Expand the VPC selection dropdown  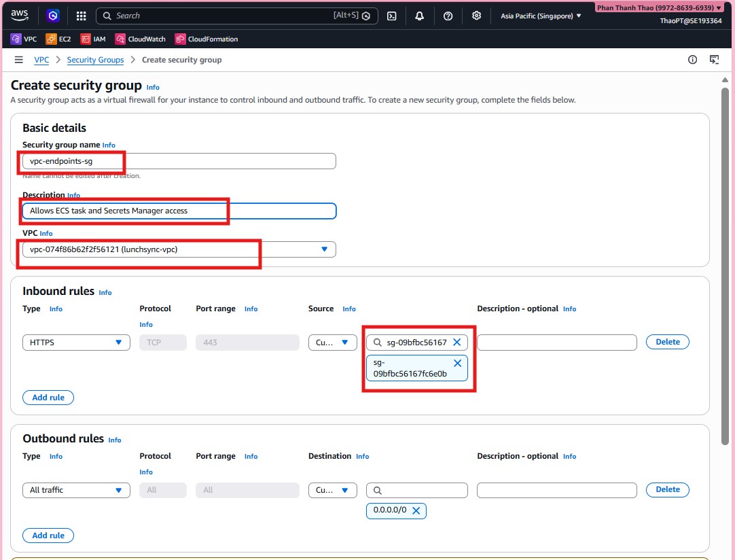(x=324, y=249)
